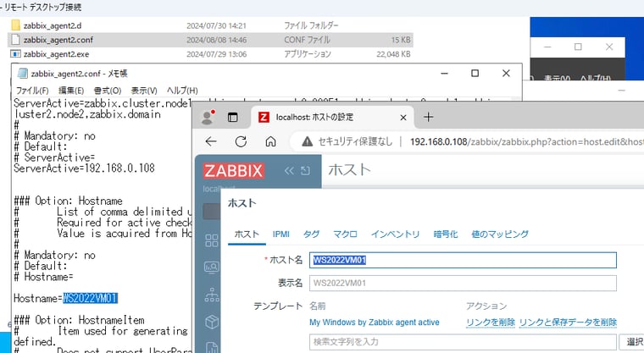Viewport: 644px width, 353px height.
Task: Switch to the IPMI tab
Action: click(x=281, y=234)
